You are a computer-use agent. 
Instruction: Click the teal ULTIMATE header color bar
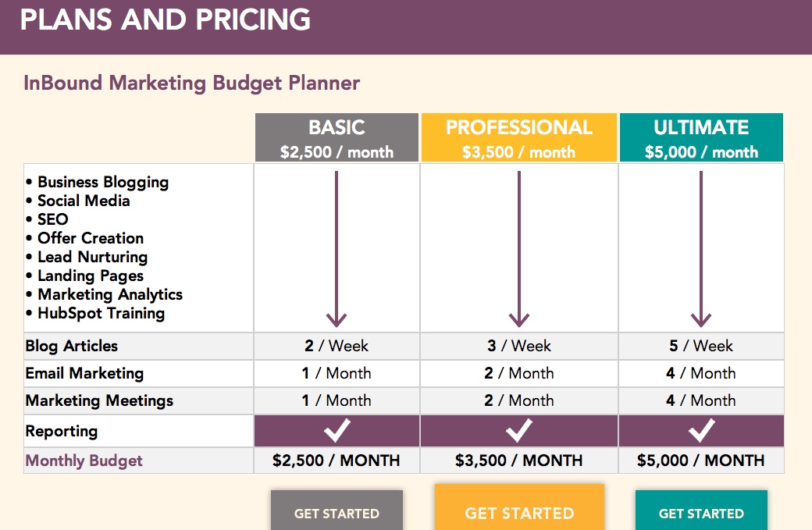click(700, 137)
